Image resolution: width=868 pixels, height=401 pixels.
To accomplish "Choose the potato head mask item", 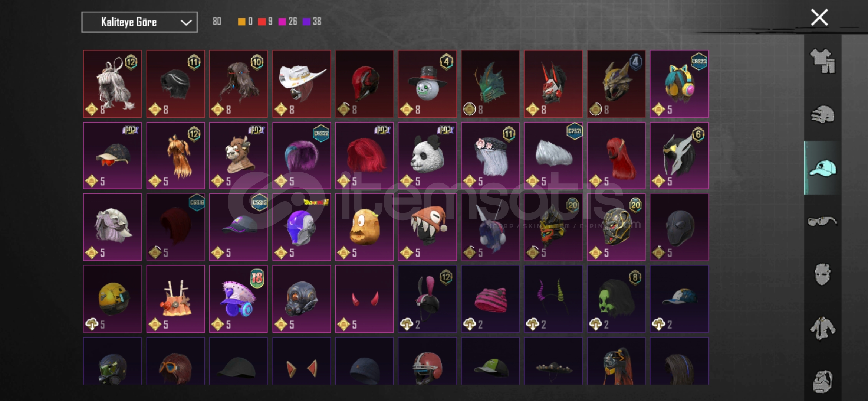I will pyautogui.click(x=364, y=227).
